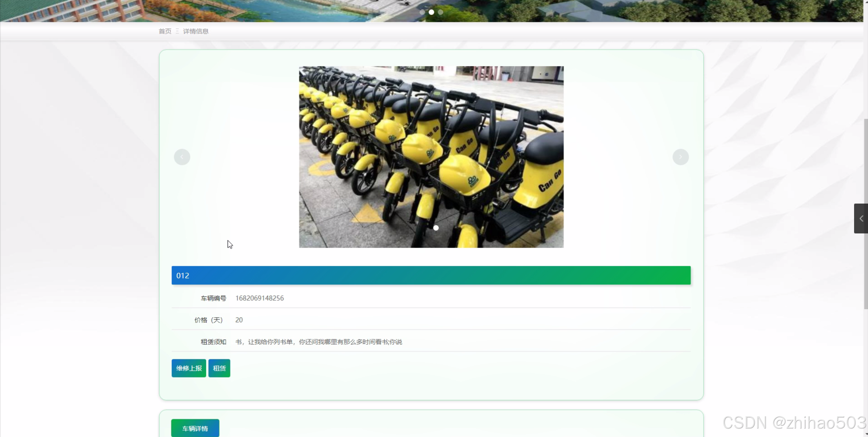Select the third banner slide dot
This screenshot has height=437, width=868.
pyautogui.click(x=440, y=12)
